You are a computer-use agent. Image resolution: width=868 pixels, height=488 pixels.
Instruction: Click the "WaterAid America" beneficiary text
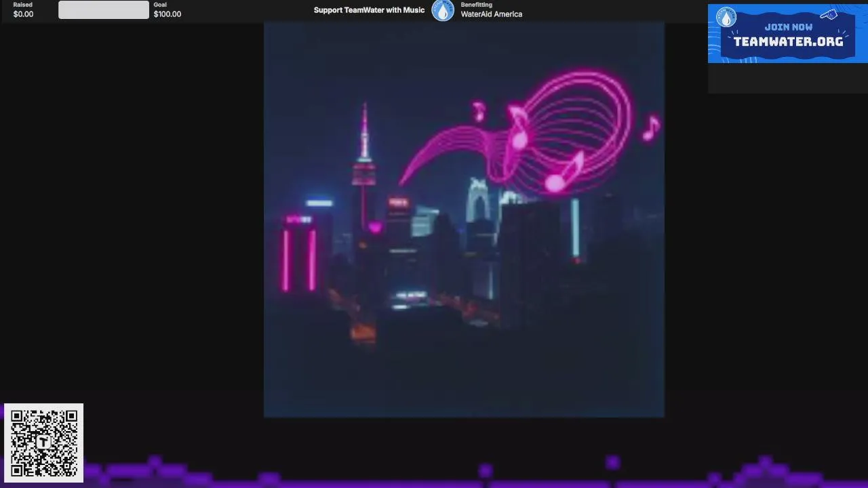coord(492,14)
